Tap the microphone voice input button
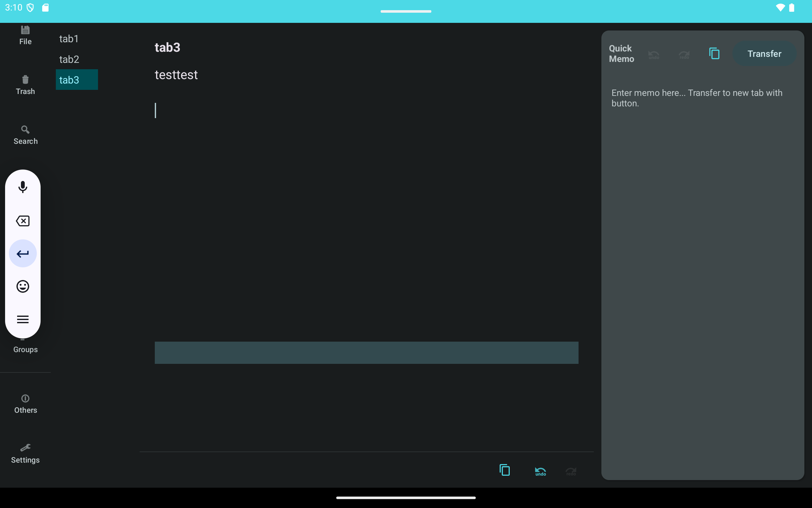The width and height of the screenshot is (812, 508). click(x=23, y=187)
